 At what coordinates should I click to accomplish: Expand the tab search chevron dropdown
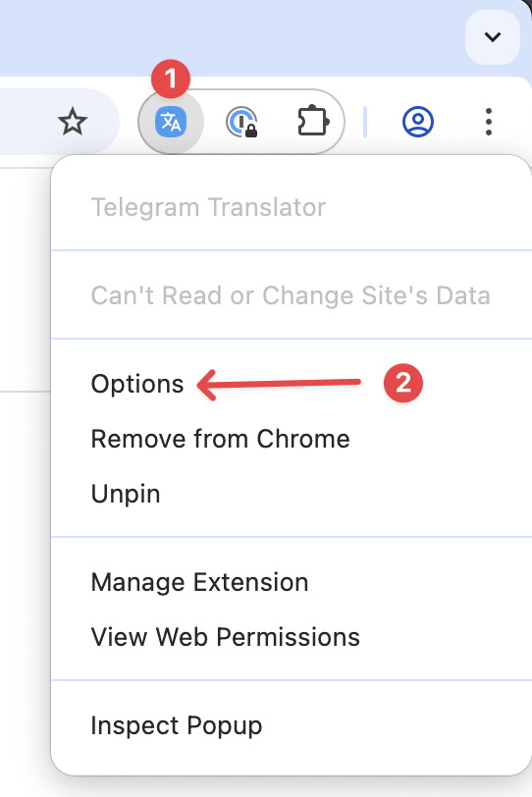tap(493, 37)
